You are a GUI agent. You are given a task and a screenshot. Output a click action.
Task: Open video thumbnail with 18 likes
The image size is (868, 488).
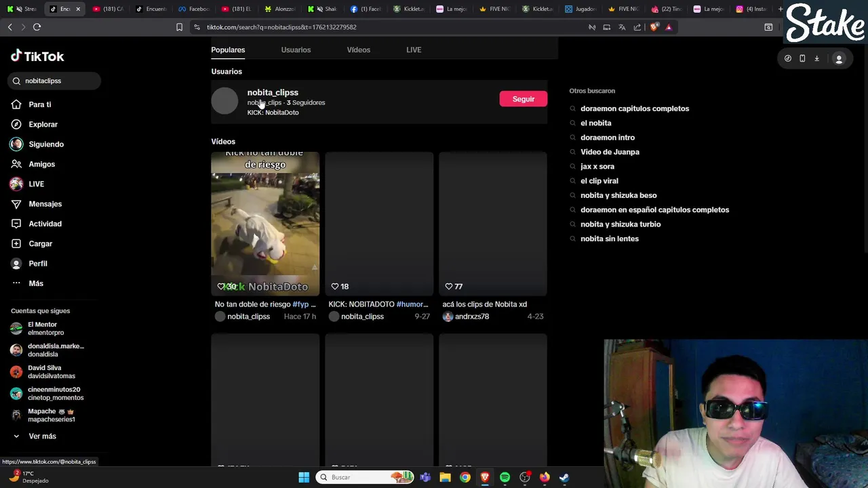click(379, 224)
